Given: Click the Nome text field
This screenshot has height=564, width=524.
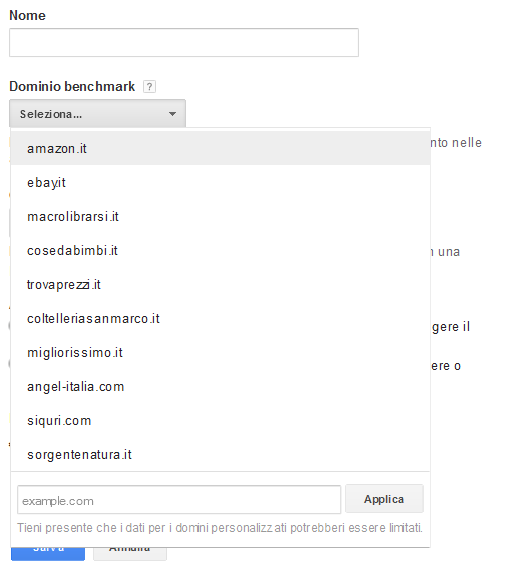Looking at the screenshot, I should click(184, 42).
